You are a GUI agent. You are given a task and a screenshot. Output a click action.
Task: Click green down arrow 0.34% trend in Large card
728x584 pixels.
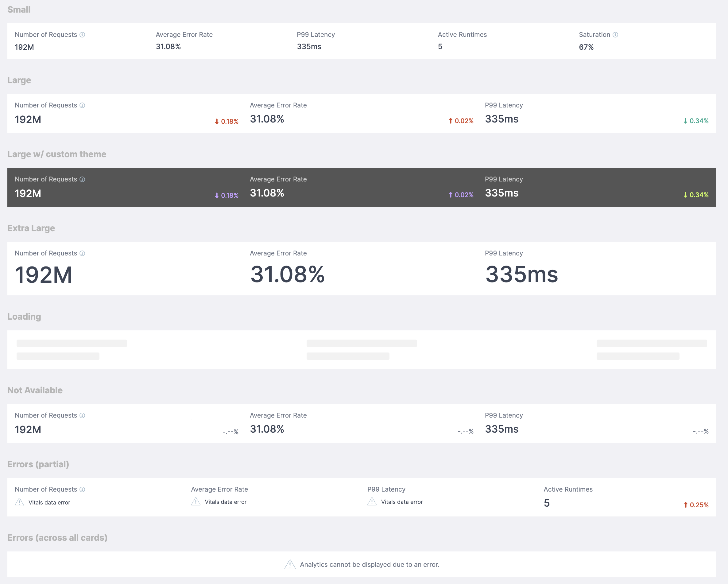pyautogui.click(x=696, y=121)
